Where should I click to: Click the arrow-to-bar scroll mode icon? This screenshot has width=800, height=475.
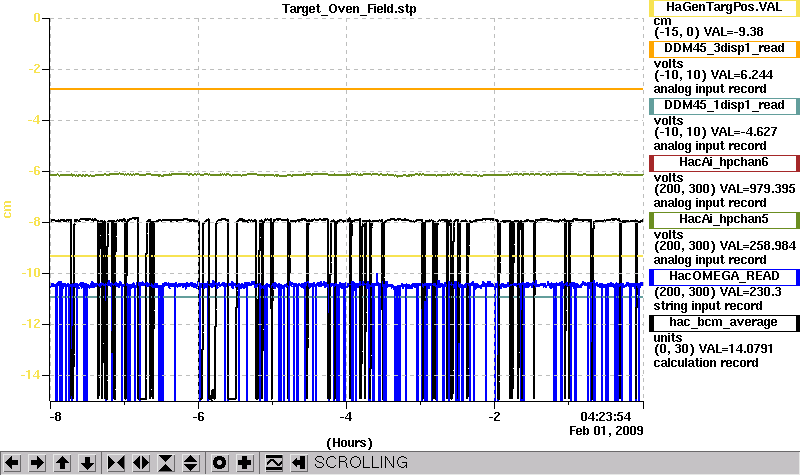tap(298, 463)
